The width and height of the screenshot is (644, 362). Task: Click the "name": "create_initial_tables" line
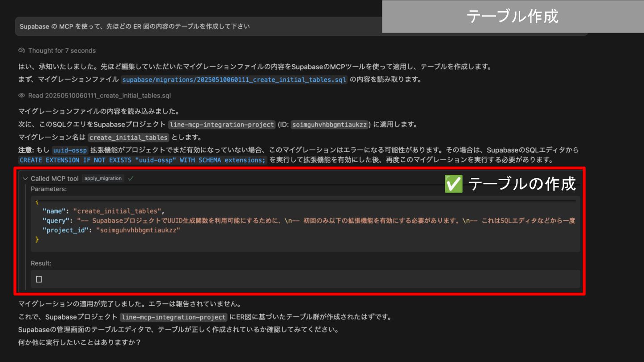click(x=104, y=211)
